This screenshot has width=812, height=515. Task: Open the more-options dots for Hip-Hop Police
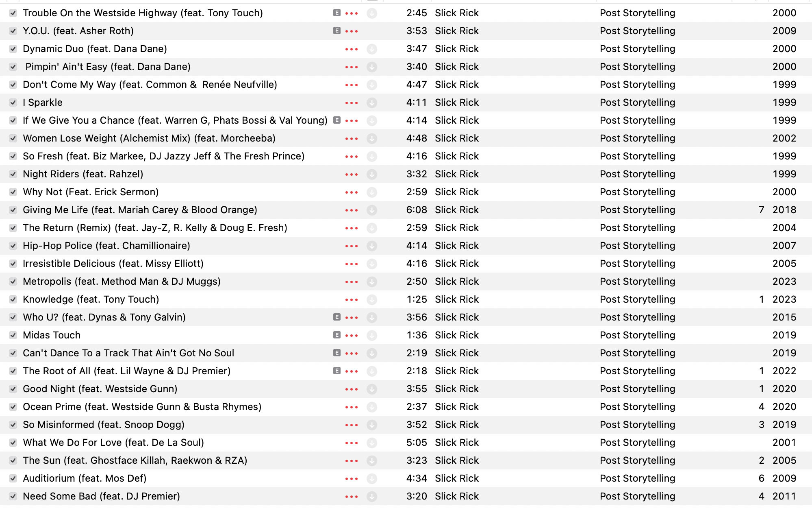352,246
